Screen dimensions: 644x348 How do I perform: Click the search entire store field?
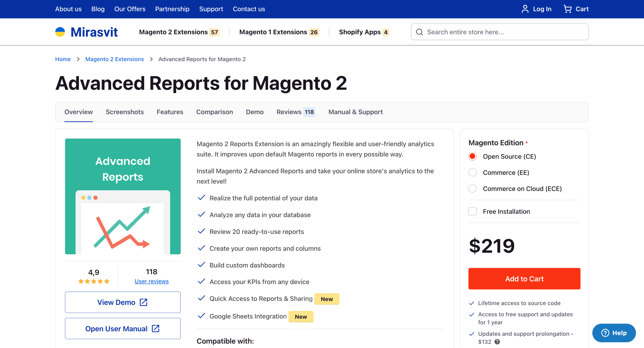pyautogui.click(x=504, y=32)
